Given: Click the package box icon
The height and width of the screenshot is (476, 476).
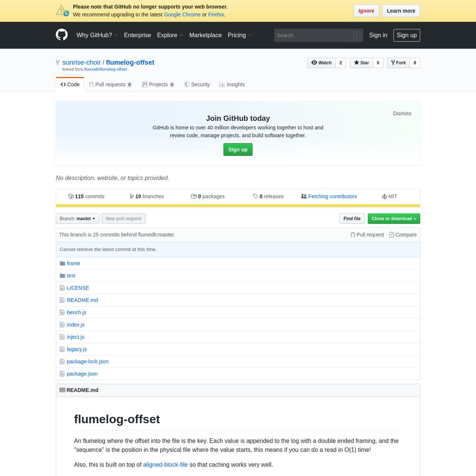Looking at the screenshot, I should (x=194, y=197).
